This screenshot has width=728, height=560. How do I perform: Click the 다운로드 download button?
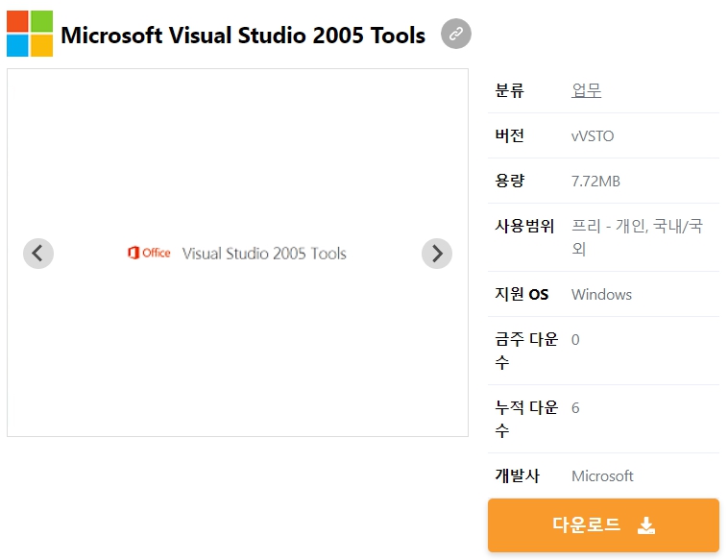pos(603,525)
